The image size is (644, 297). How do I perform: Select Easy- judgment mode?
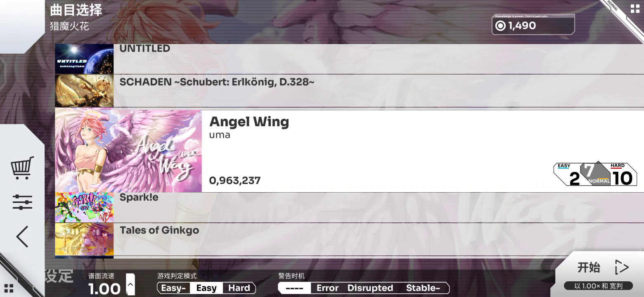(173, 288)
